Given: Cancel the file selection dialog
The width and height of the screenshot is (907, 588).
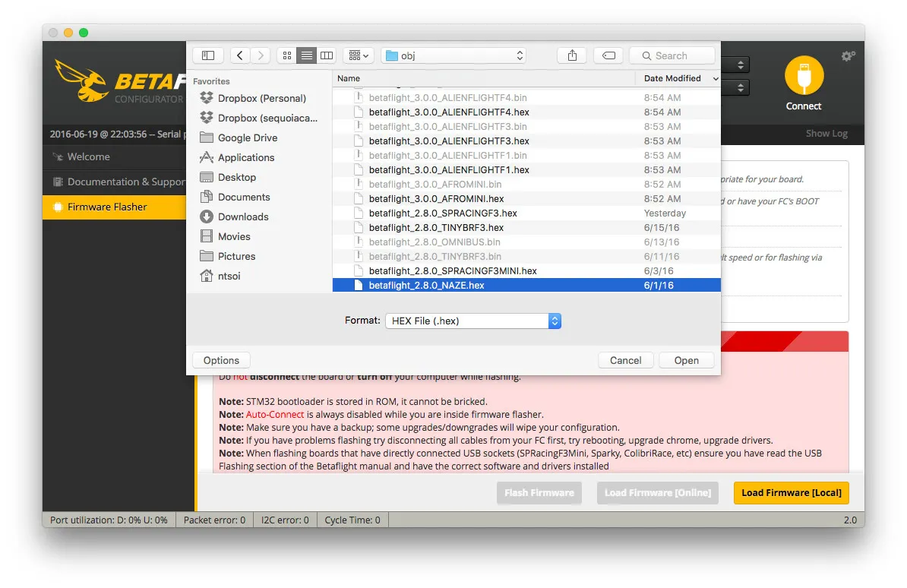Looking at the screenshot, I should (625, 360).
